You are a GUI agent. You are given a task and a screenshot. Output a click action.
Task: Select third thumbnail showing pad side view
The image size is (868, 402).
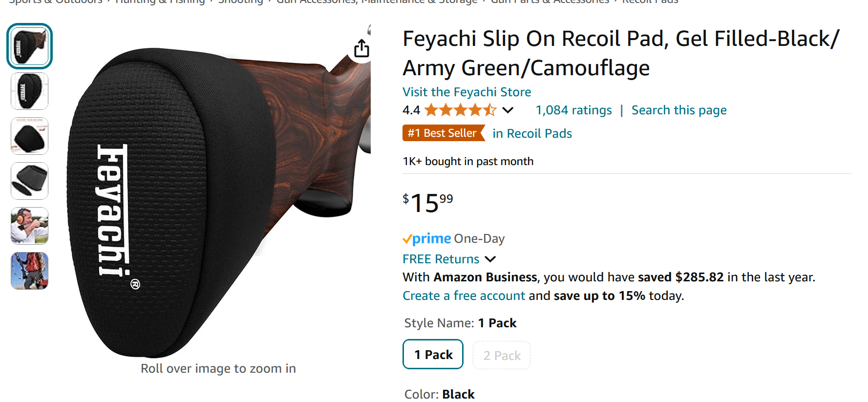(x=29, y=136)
